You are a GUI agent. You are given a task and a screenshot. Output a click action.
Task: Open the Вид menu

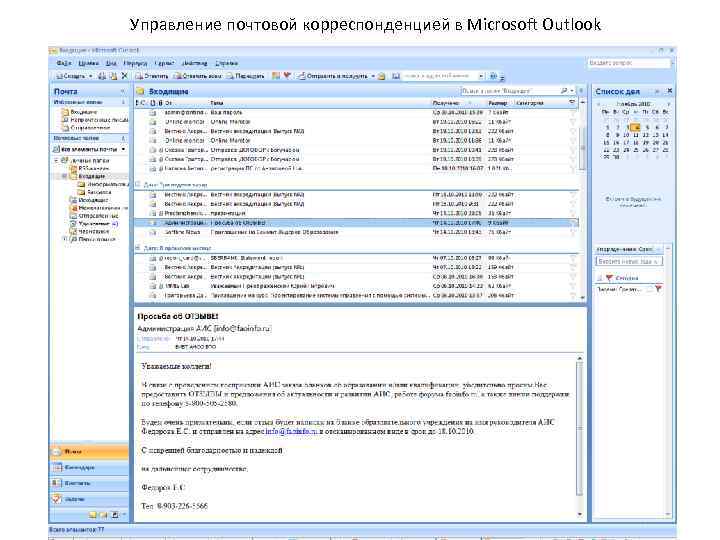(x=111, y=63)
